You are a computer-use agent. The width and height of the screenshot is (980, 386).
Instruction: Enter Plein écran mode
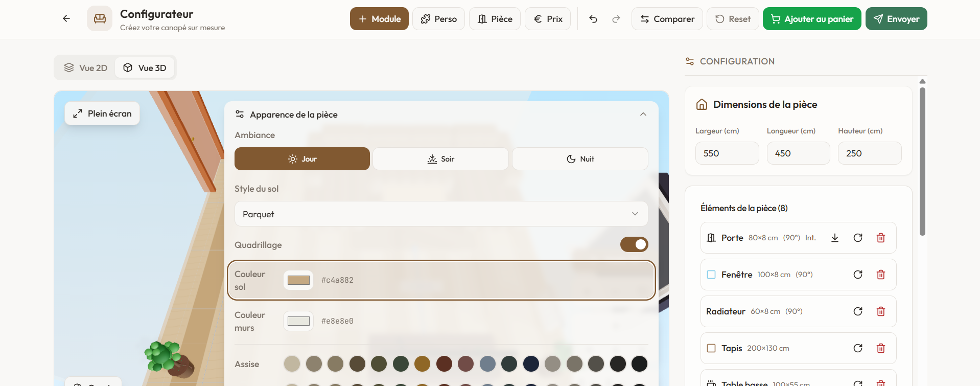click(x=102, y=113)
